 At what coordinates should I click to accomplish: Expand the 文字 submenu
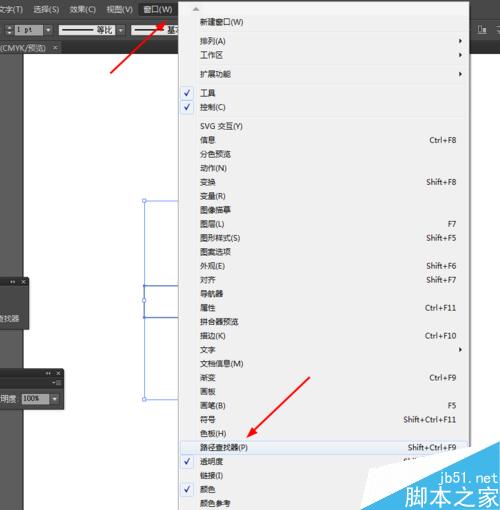(324, 350)
